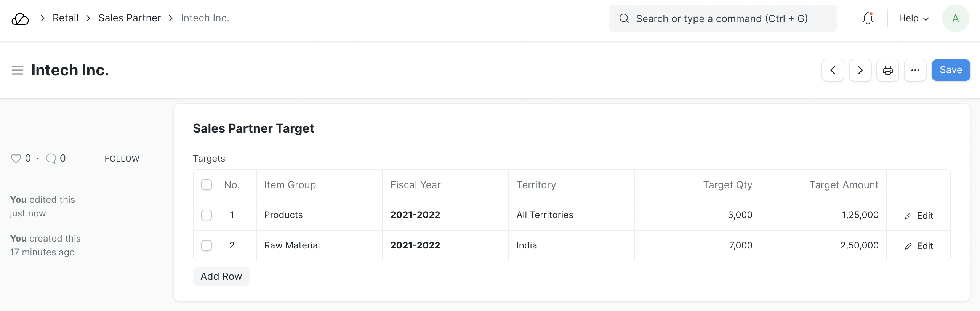The width and height of the screenshot is (980, 311).
Task: Toggle the sidebar hamburger icon
Action: [x=18, y=70]
